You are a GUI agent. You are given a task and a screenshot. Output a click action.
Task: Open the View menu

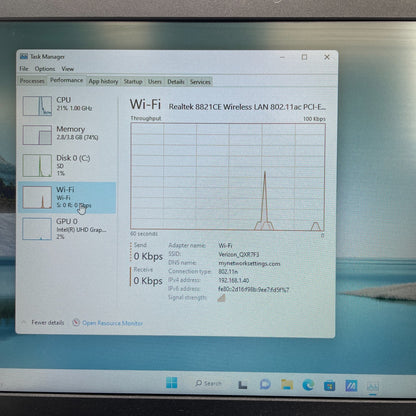[x=67, y=69]
